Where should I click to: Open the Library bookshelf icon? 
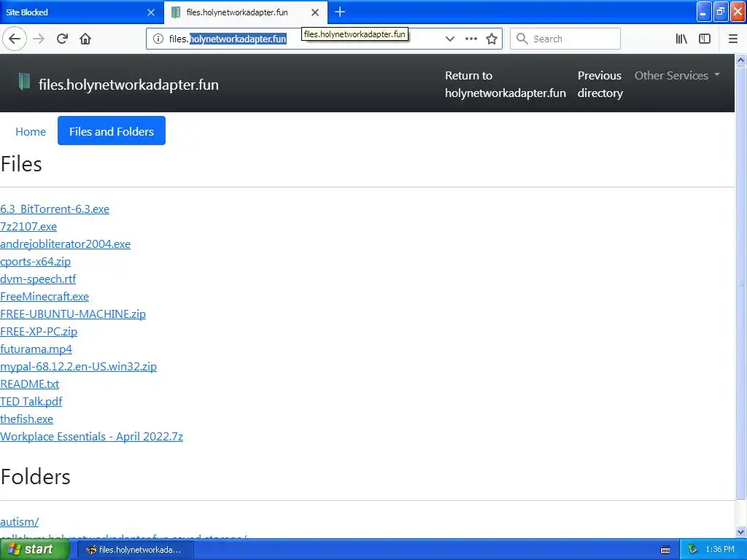(681, 39)
